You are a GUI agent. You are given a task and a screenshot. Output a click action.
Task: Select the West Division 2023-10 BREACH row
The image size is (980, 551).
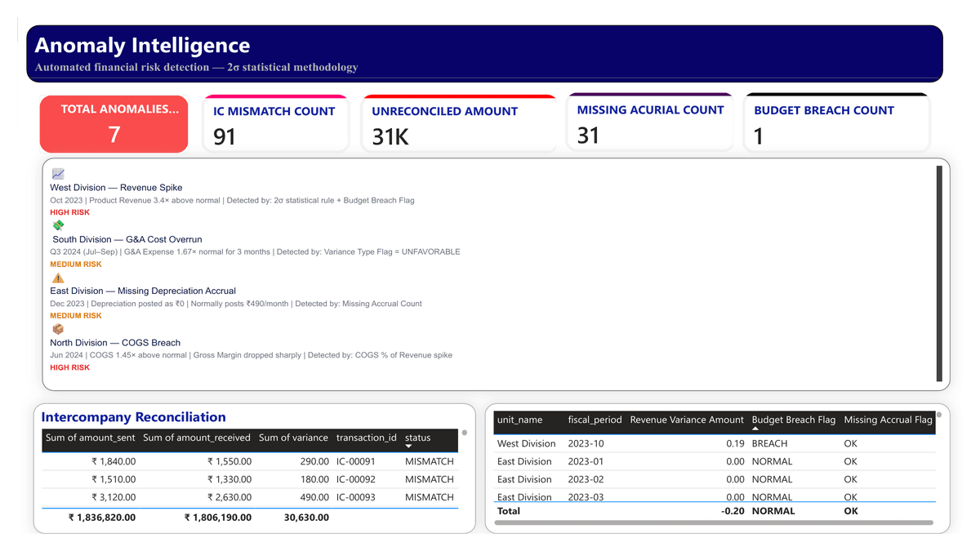point(715,443)
